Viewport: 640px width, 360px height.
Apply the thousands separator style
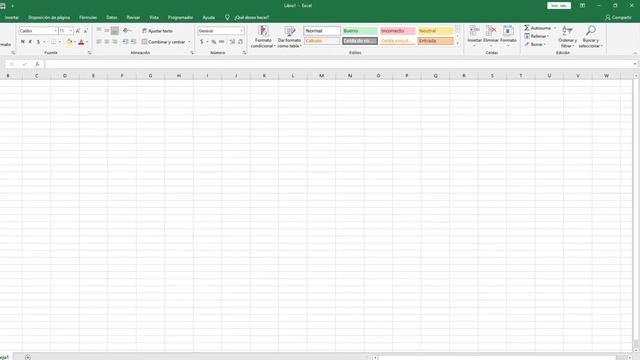pyautogui.click(x=222, y=42)
